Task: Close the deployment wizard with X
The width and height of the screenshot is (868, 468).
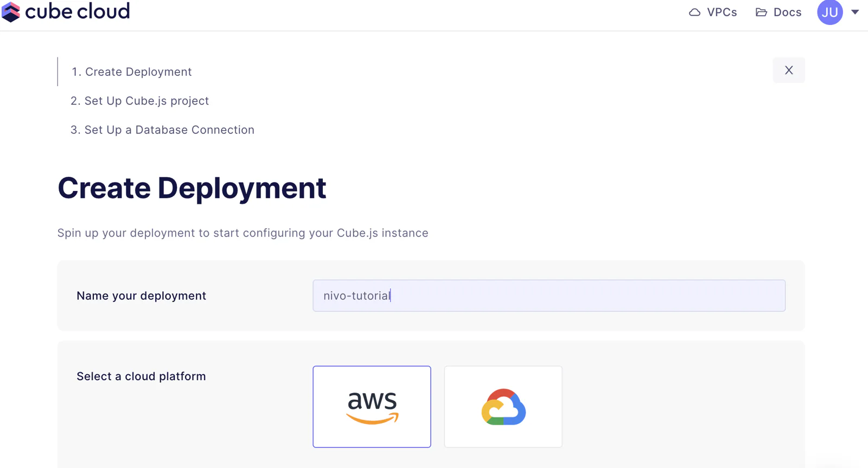Action: (x=789, y=70)
